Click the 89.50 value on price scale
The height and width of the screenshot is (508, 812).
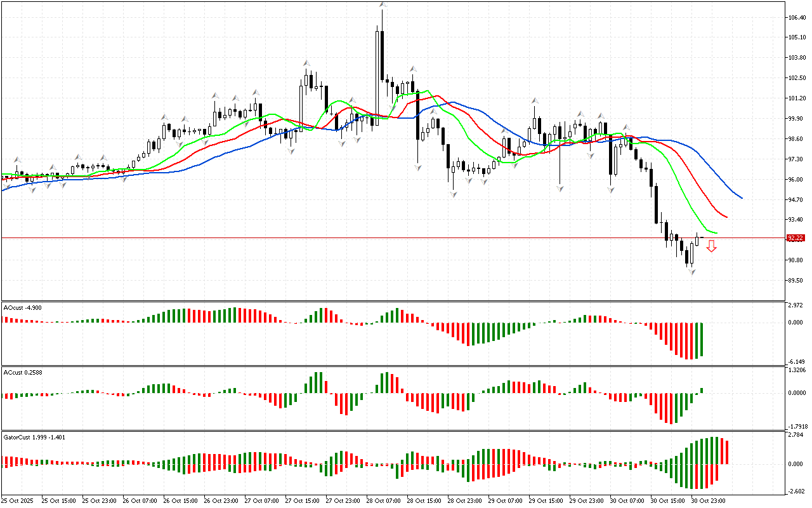coord(796,281)
